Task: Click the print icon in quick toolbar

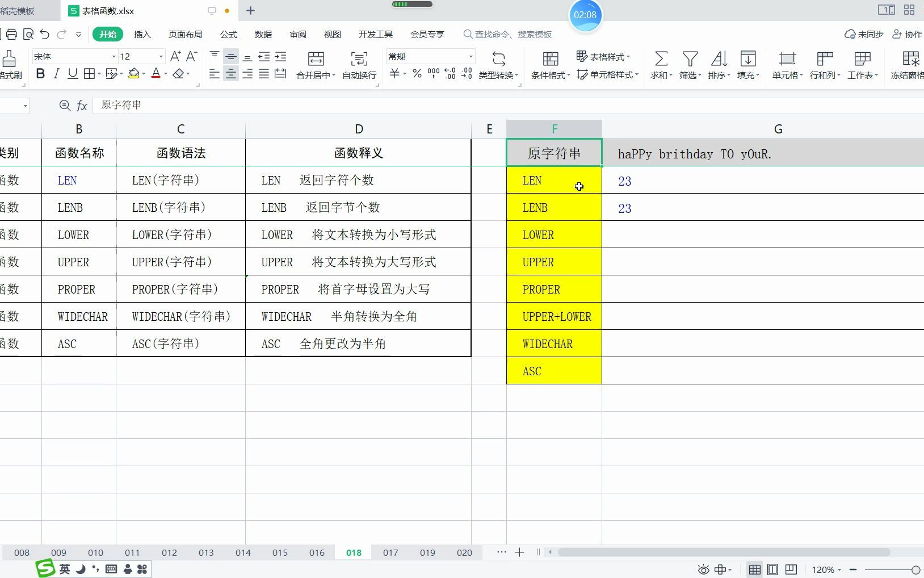Action: click(x=11, y=34)
